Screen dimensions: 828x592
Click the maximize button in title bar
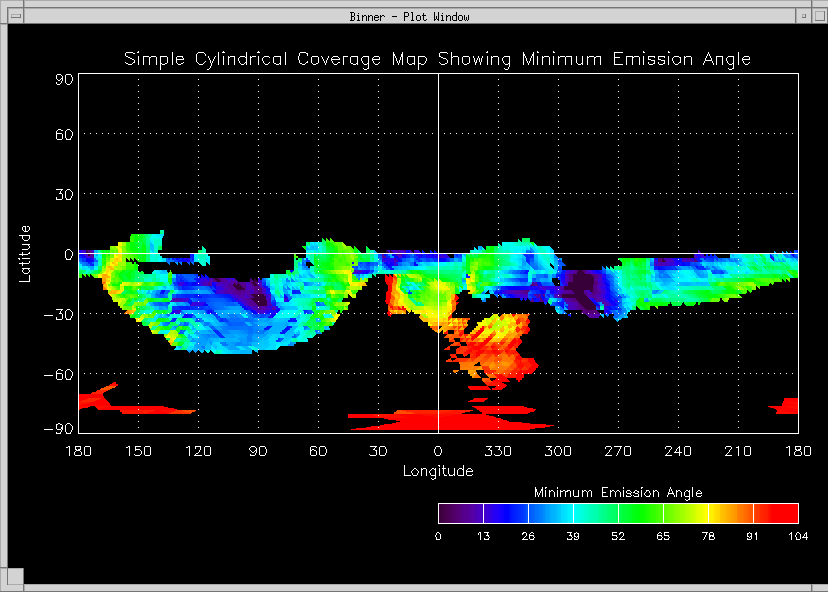(819, 16)
